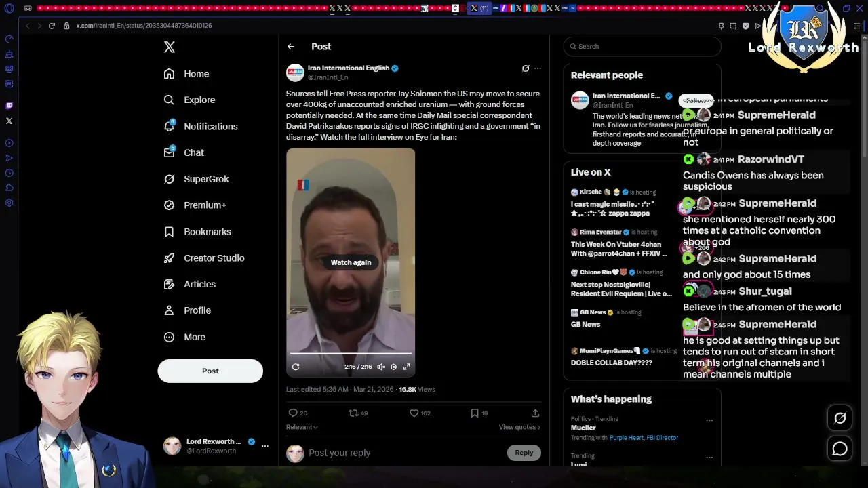Click the video thumbnail in the post
The width and height of the screenshot is (868, 488).
pyautogui.click(x=351, y=262)
